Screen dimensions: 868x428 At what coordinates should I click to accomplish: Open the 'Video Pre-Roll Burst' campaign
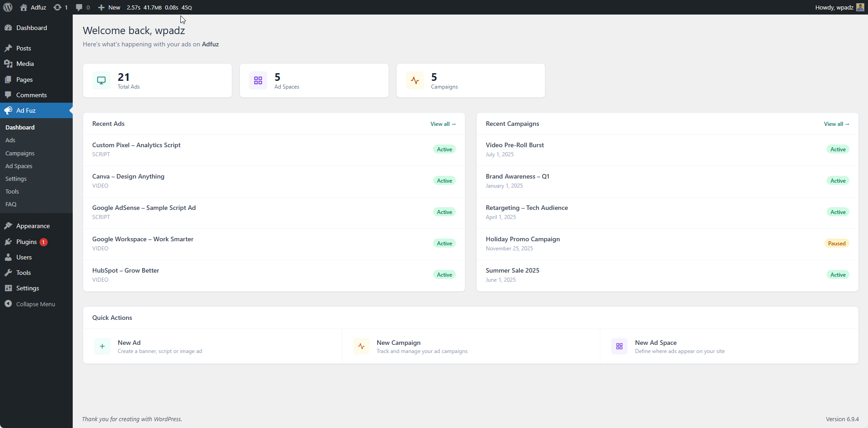point(514,144)
